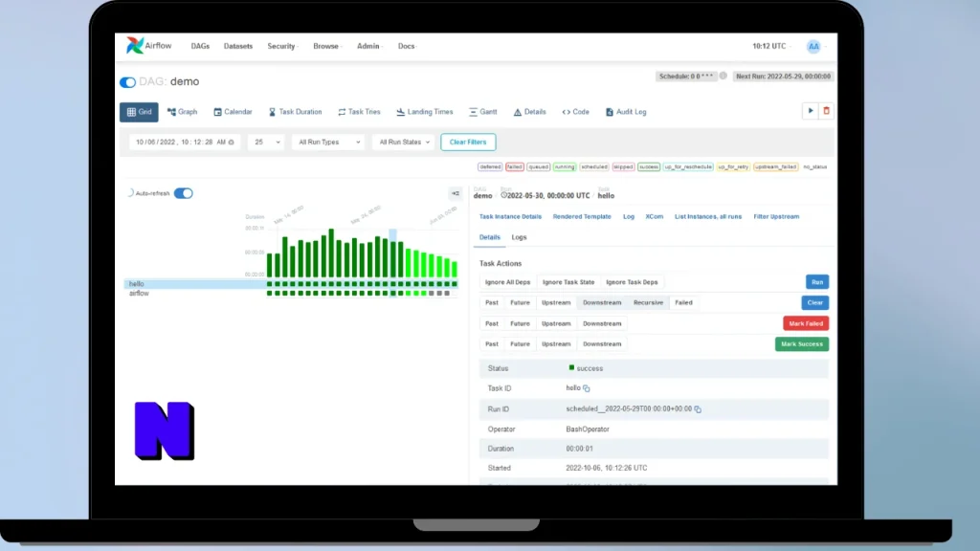Click the failed status legend swatch
The image size is (980, 551).
tap(514, 166)
